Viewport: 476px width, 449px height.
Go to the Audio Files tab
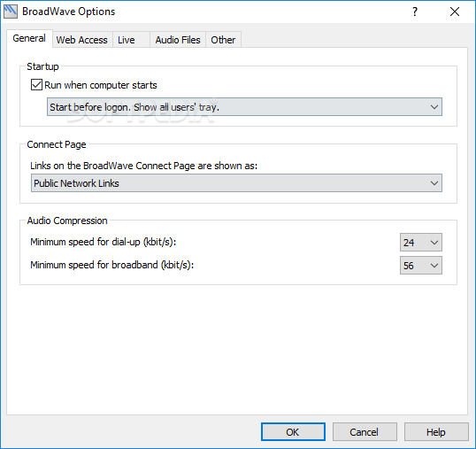pyautogui.click(x=178, y=40)
